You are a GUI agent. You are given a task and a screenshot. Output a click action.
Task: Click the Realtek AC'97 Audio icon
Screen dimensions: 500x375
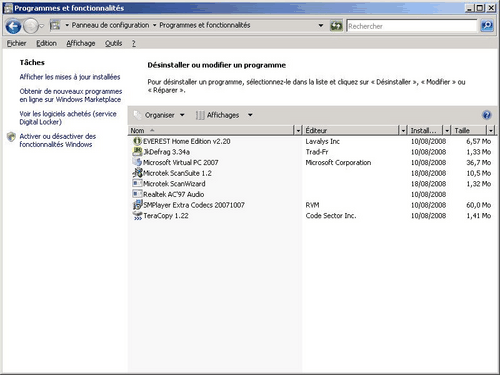click(137, 194)
